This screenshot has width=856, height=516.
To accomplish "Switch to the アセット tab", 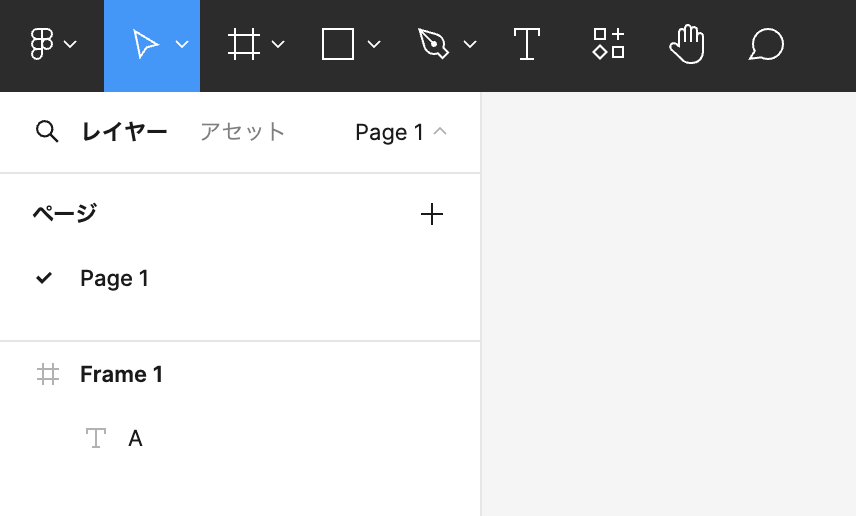I will click(242, 132).
